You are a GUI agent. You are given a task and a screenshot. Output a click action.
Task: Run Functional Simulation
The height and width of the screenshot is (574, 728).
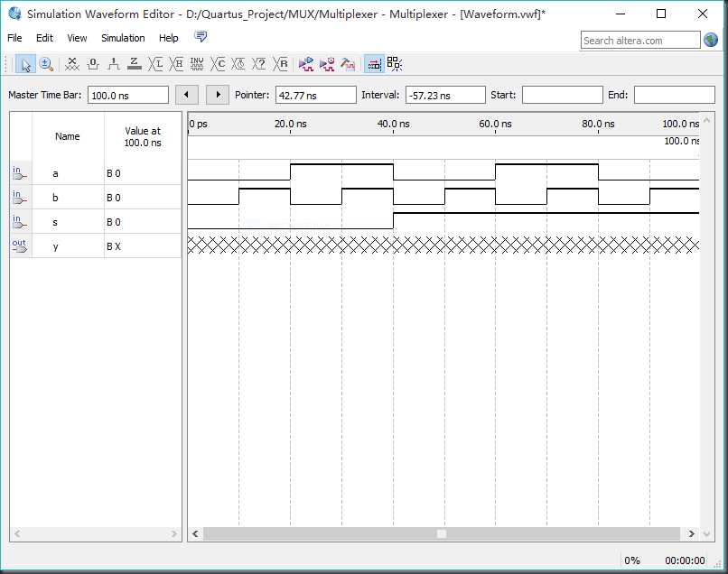306,64
